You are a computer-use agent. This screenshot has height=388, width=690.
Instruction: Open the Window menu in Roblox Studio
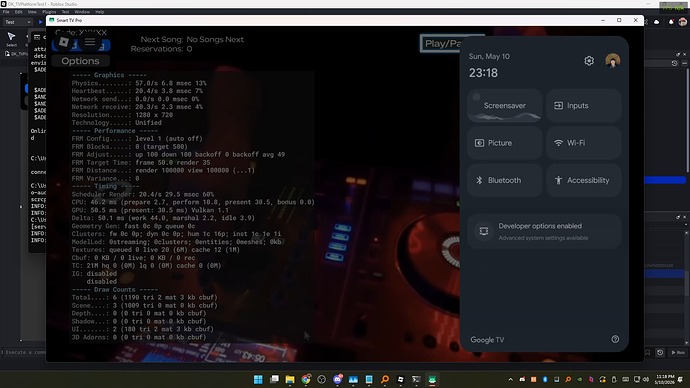point(82,12)
